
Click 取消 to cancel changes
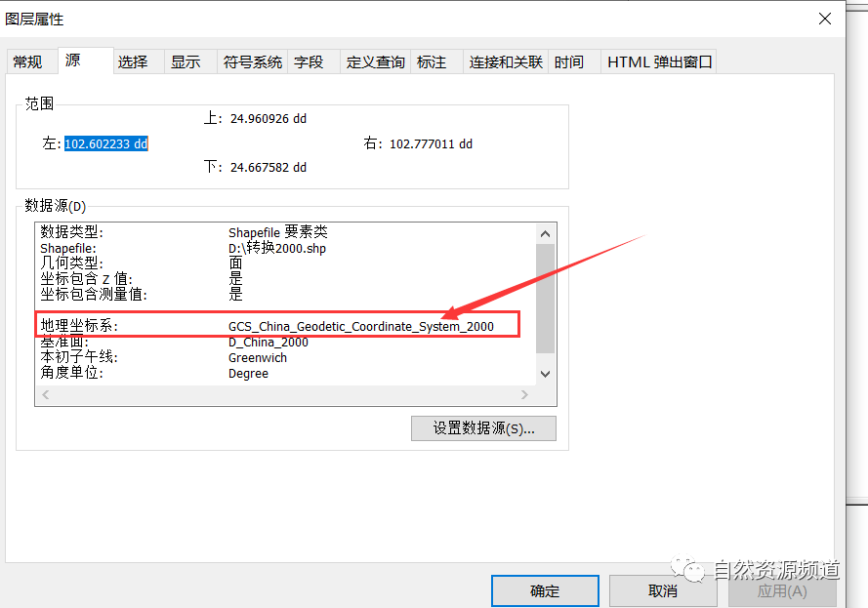point(663,590)
